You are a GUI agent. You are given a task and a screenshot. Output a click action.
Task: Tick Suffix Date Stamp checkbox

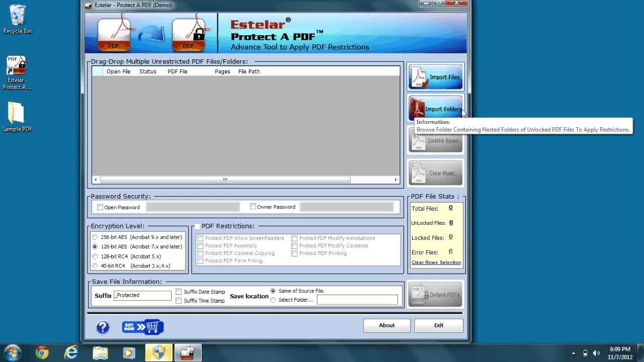coord(179,292)
